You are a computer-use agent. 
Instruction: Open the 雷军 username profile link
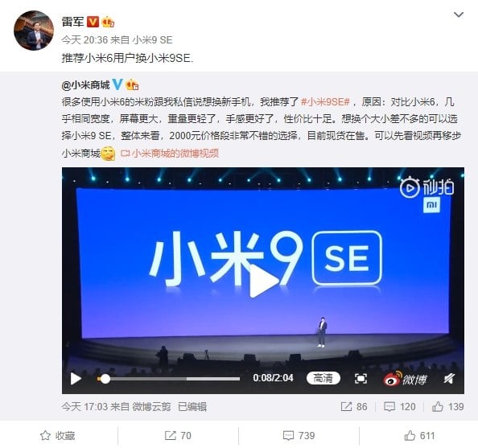[x=72, y=22]
